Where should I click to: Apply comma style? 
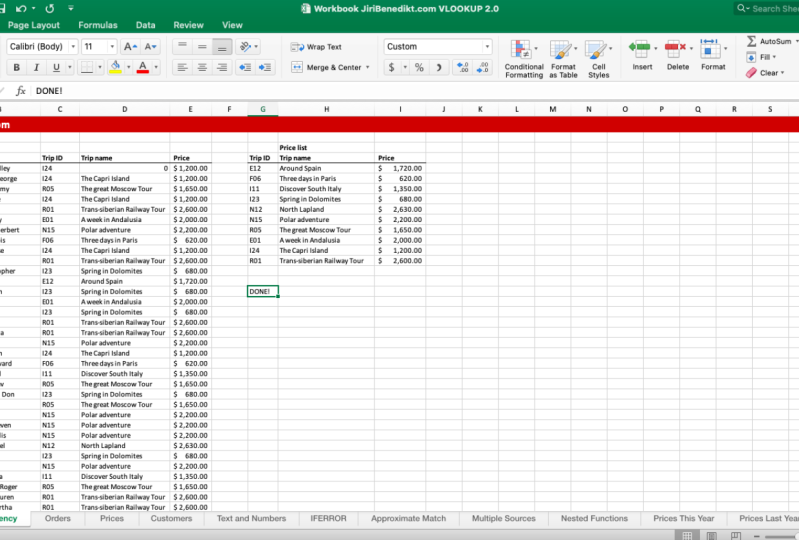click(439, 67)
